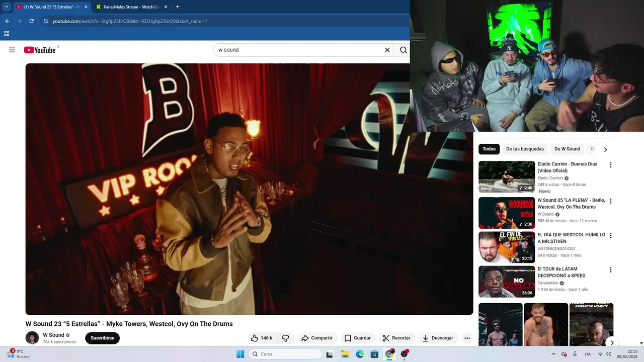Open the volume icon in system tray
This screenshot has height=362, width=644.
[608, 354]
